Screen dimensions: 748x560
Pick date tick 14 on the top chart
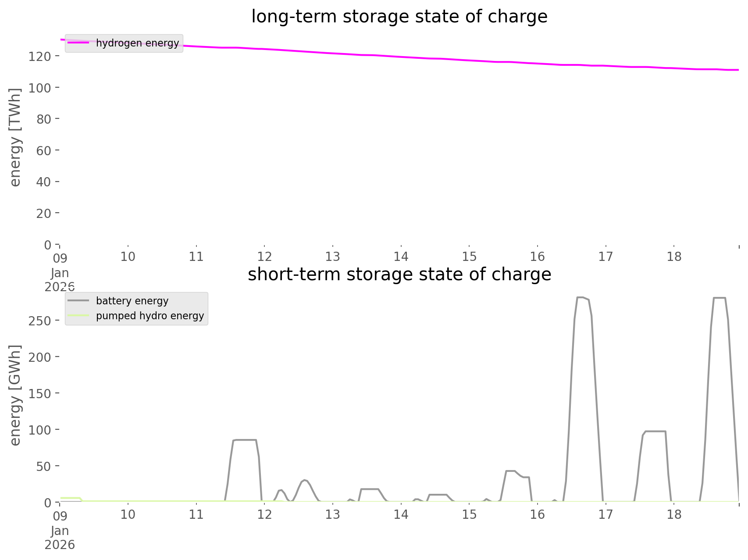[401, 257]
